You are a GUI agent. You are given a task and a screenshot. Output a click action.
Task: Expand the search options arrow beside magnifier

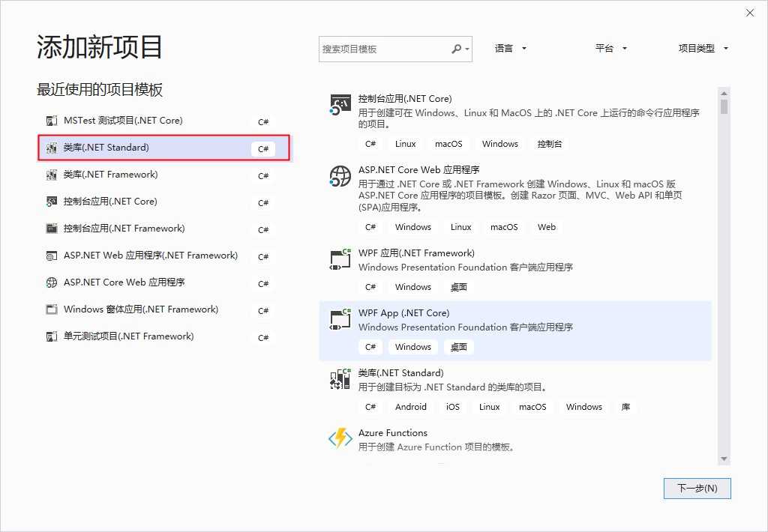click(x=467, y=49)
